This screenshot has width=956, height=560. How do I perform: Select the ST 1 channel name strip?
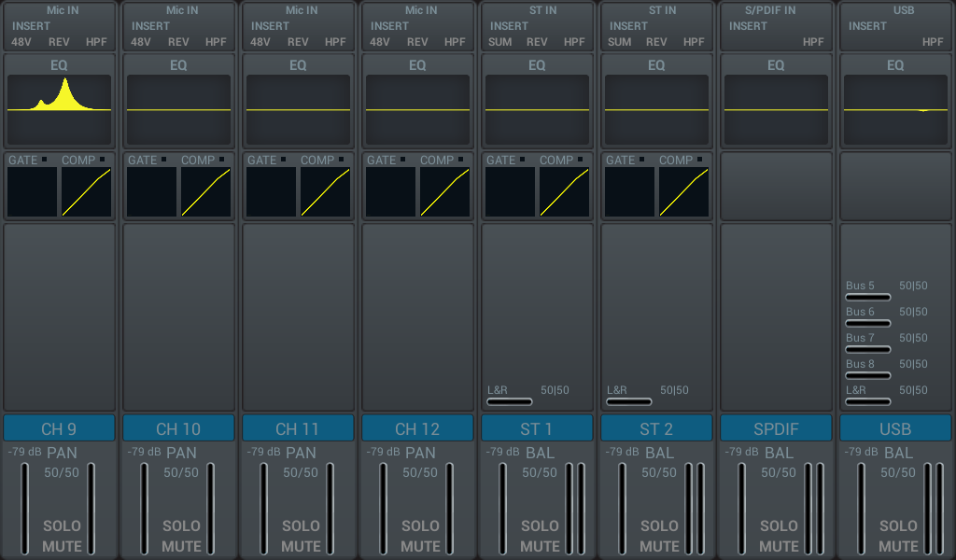point(537,428)
